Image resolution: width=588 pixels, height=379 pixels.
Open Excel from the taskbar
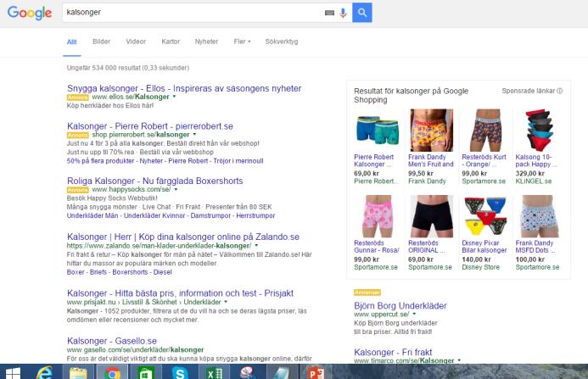pyautogui.click(x=214, y=372)
